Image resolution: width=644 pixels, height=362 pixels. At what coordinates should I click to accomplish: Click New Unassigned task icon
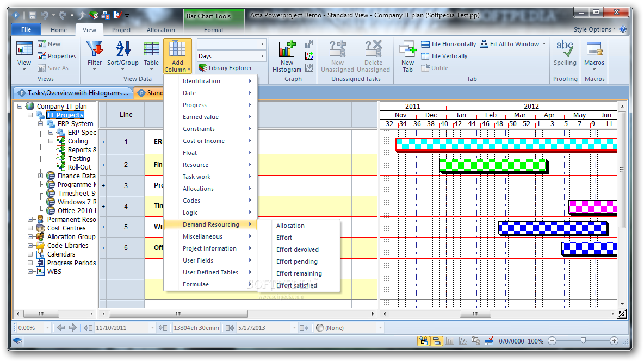(x=338, y=56)
